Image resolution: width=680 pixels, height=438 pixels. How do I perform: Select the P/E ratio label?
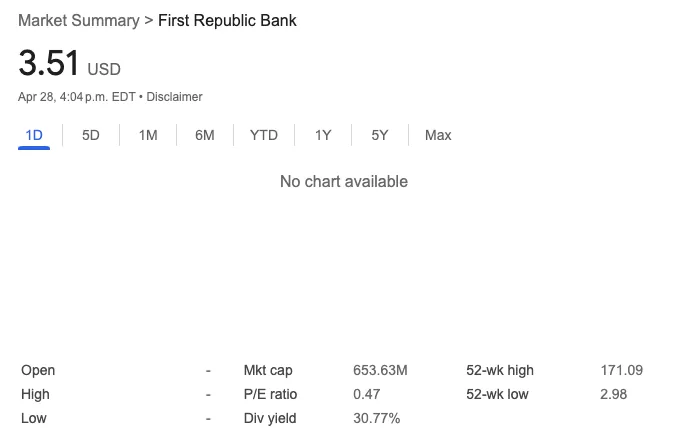tap(270, 394)
